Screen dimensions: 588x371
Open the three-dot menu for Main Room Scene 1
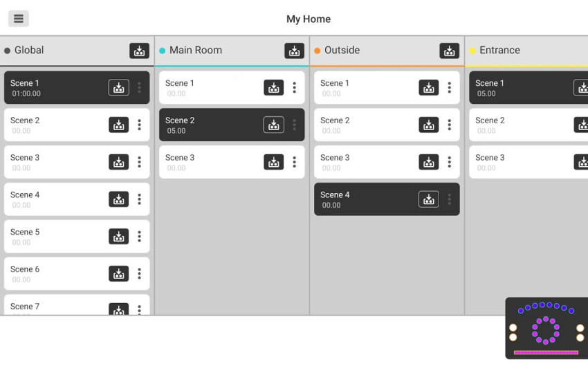coord(295,87)
